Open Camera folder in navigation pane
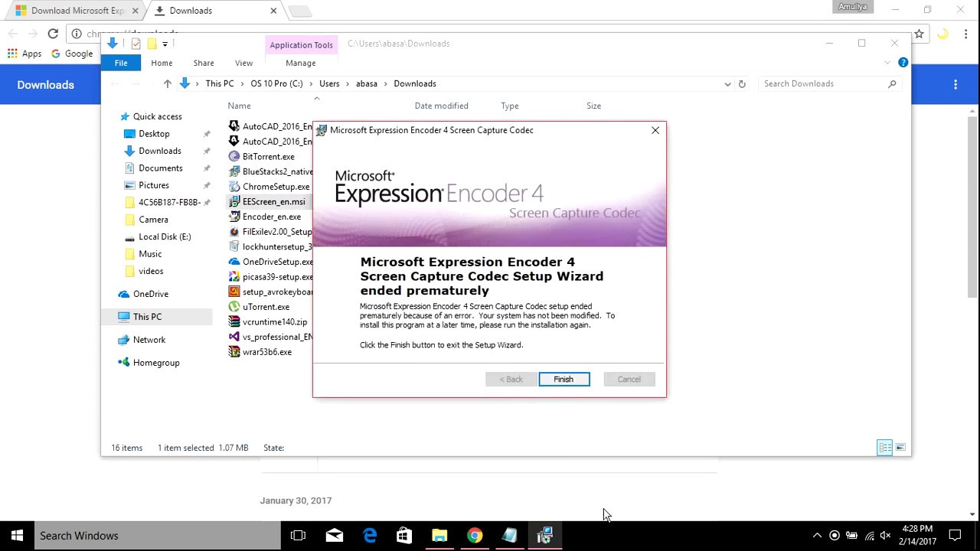This screenshot has height=551, width=980. pyautogui.click(x=153, y=220)
